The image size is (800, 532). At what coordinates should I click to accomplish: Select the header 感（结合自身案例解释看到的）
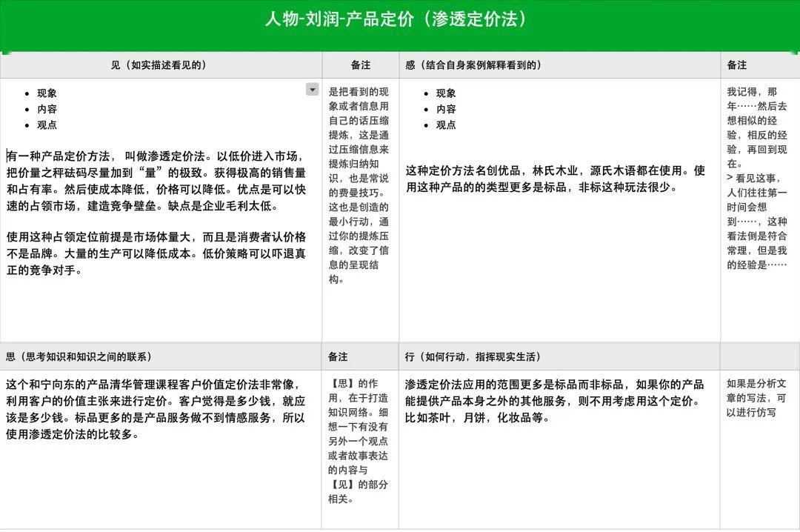click(x=473, y=65)
